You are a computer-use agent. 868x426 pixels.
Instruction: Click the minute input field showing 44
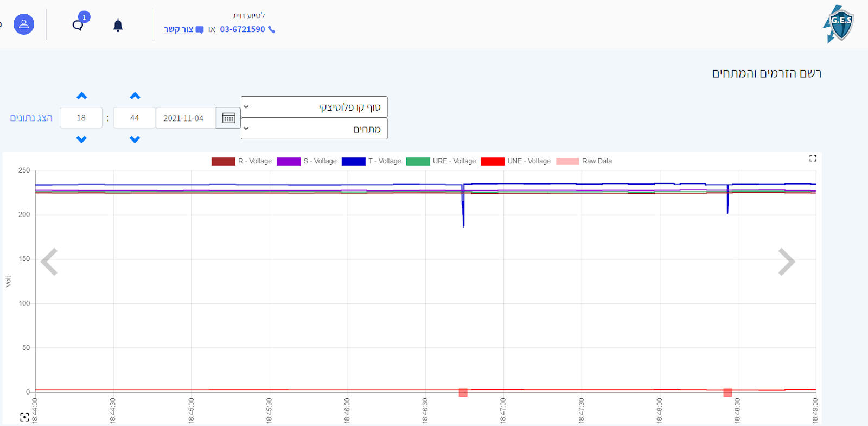point(135,118)
